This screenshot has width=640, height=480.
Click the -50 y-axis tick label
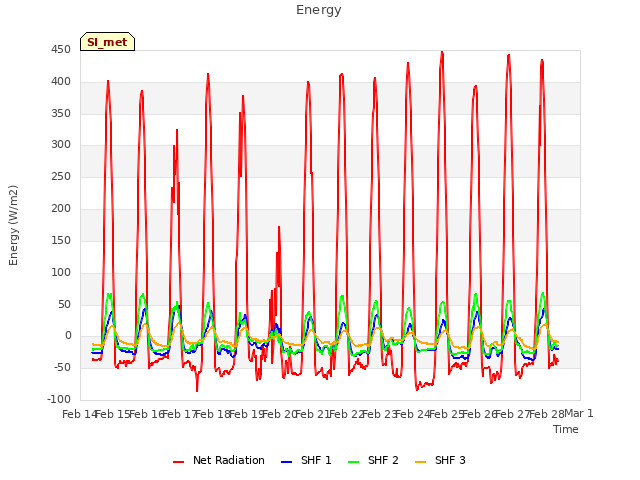coord(62,367)
